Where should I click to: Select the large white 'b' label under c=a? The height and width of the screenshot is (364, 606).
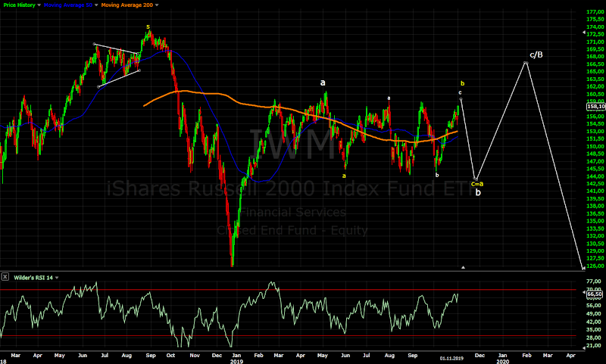point(478,192)
